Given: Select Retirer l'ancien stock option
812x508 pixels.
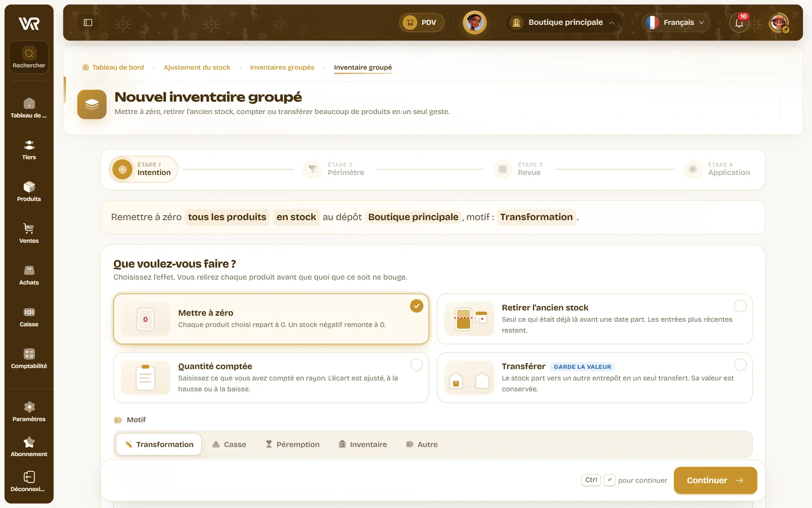Looking at the screenshot, I should tap(595, 319).
